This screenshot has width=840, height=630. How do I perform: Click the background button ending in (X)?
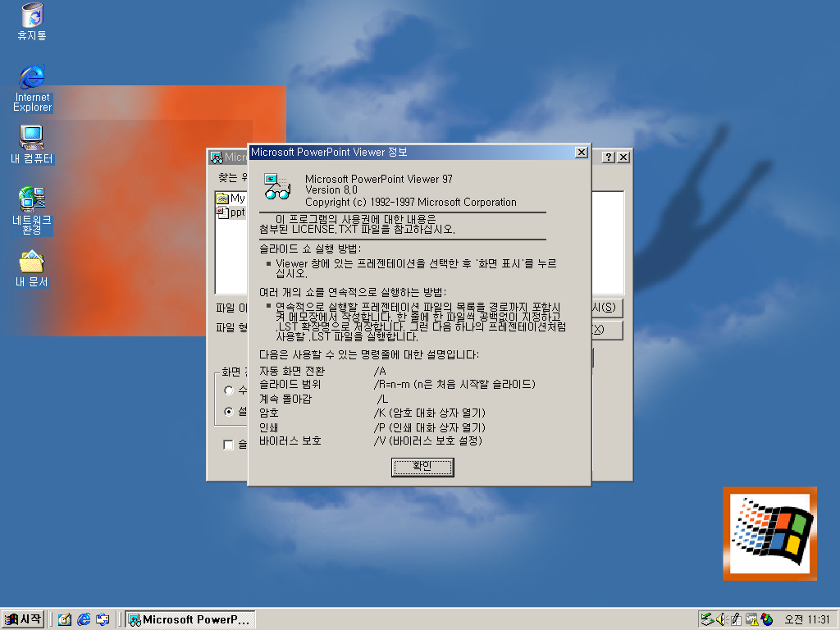607,330
